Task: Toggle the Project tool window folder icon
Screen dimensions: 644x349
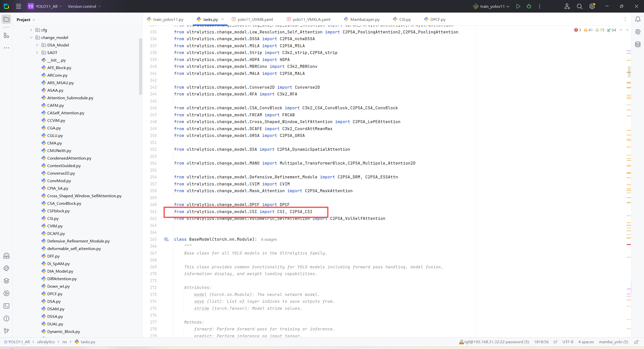Action: pos(6,19)
